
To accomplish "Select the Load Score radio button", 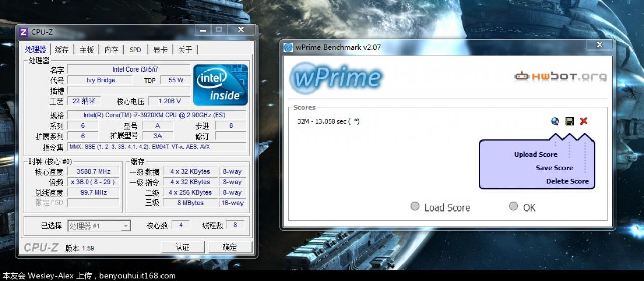I will pos(415,206).
